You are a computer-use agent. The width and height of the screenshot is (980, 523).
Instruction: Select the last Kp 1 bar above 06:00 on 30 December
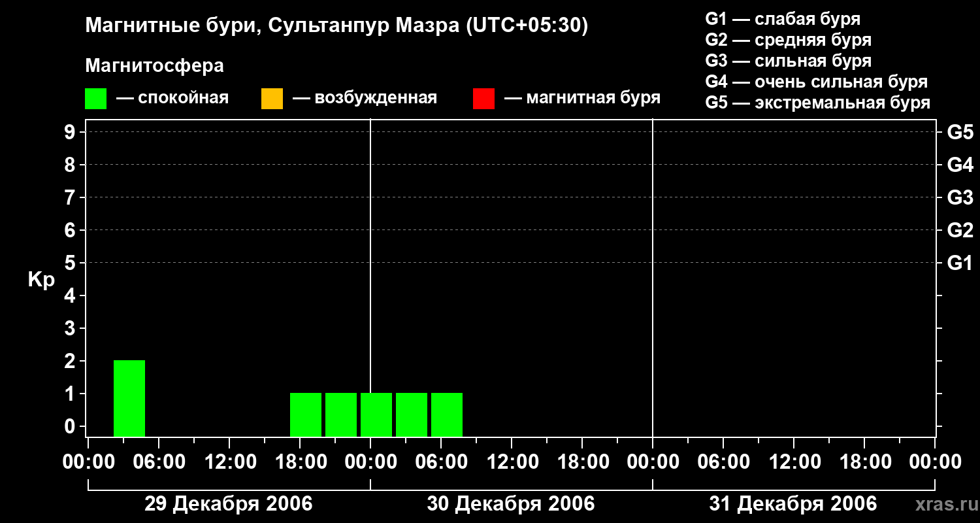[447, 414]
